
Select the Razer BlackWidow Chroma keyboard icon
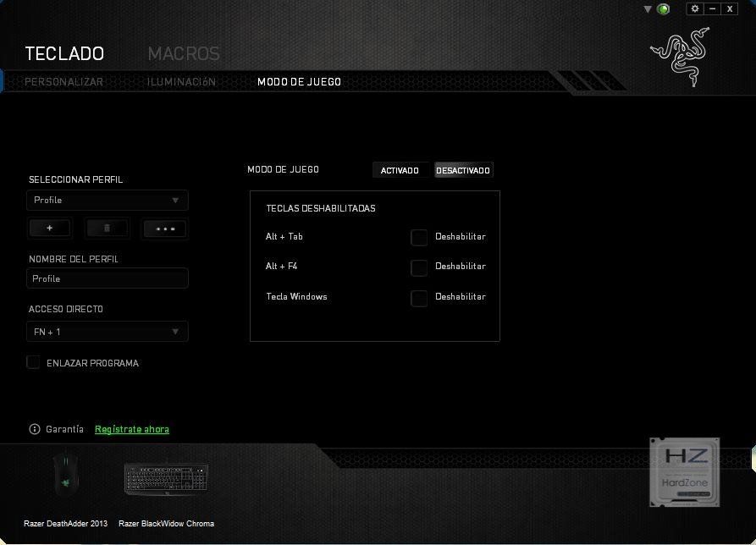pos(166,478)
